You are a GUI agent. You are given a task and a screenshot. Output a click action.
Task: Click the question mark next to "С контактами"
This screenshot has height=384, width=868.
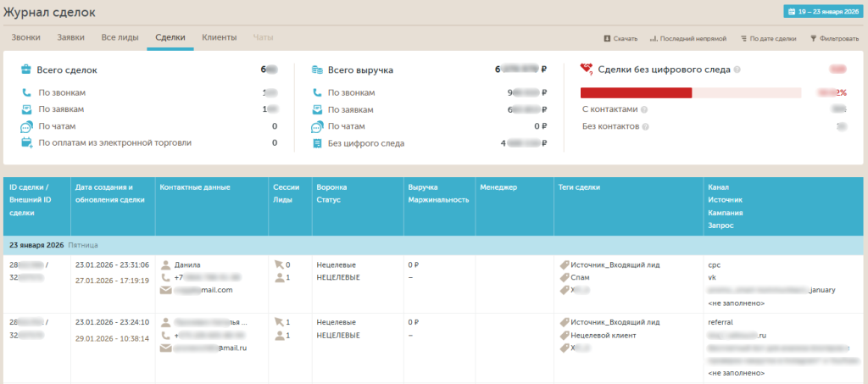(645, 109)
